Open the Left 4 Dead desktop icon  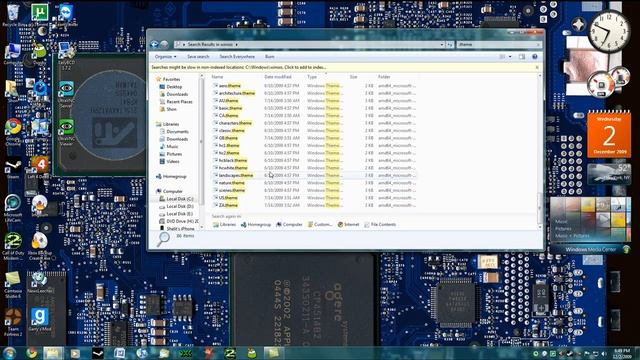pyautogui.click(x=40, y=167)
